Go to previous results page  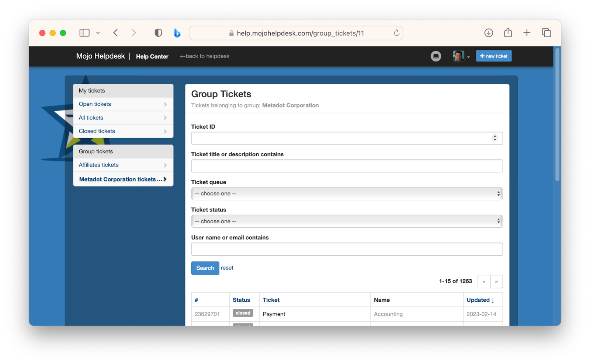click(x=484, y=281)
